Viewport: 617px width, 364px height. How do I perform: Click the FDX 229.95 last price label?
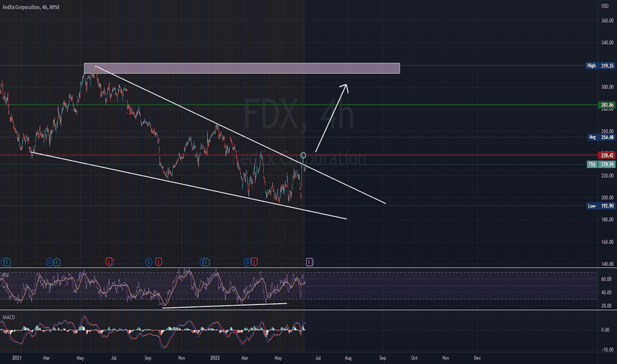coord(600,165)
